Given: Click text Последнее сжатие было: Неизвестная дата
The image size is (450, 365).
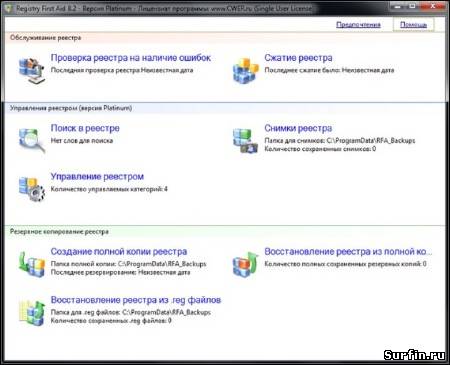Looking at the screenshot, I should tap(329, 70).
